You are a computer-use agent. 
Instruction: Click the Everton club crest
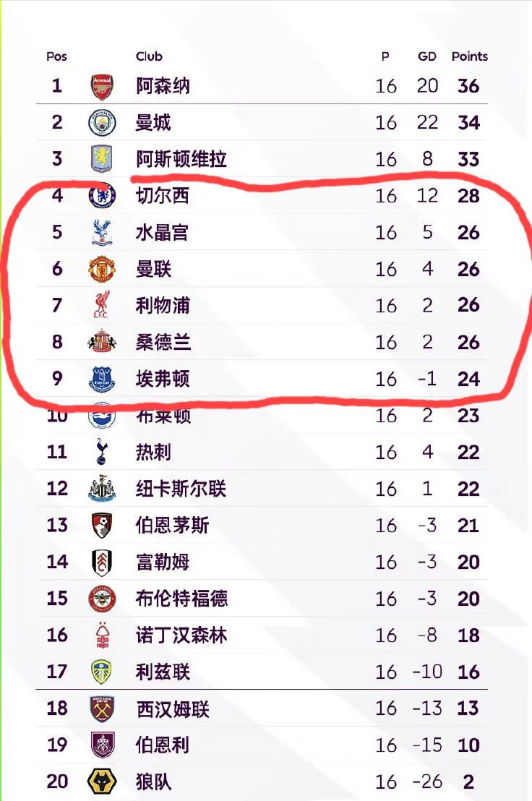[x=102, y=379]
